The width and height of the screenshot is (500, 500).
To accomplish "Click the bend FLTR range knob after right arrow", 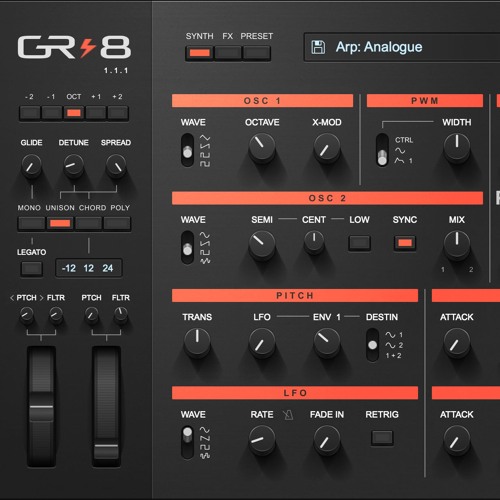I will pos(56,315).
